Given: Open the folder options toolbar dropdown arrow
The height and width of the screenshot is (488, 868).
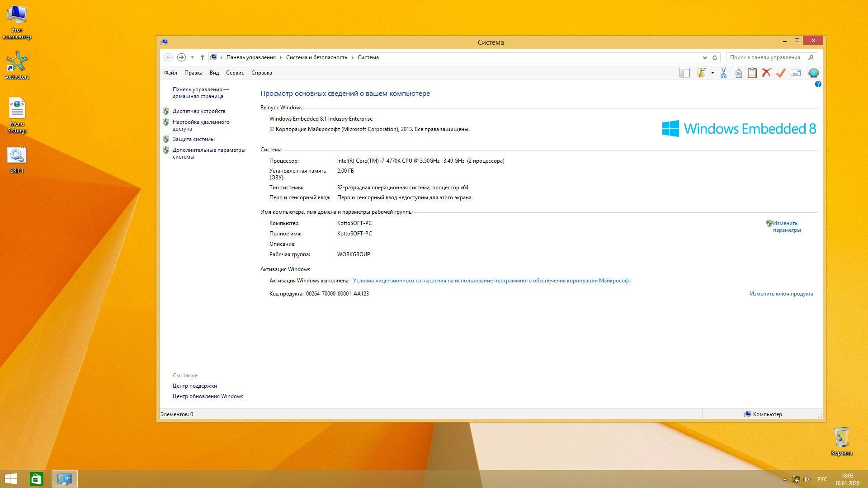Looking at the screenshot, I should click(712, 73).
